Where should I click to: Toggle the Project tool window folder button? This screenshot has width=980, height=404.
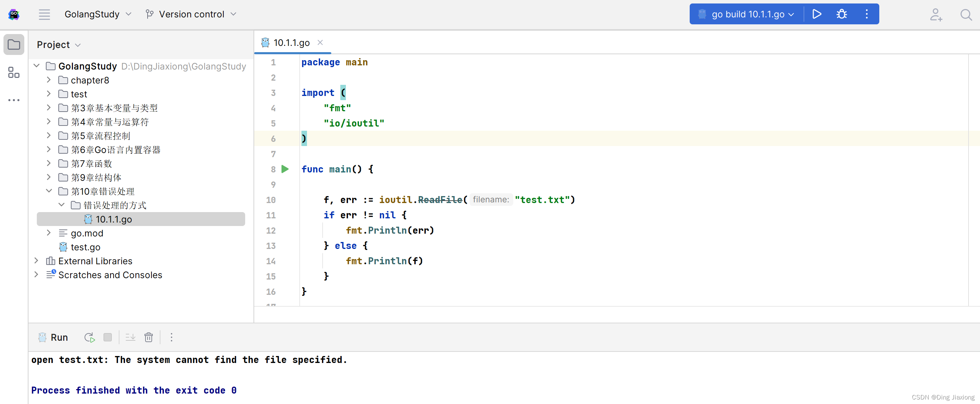[14, 45]
